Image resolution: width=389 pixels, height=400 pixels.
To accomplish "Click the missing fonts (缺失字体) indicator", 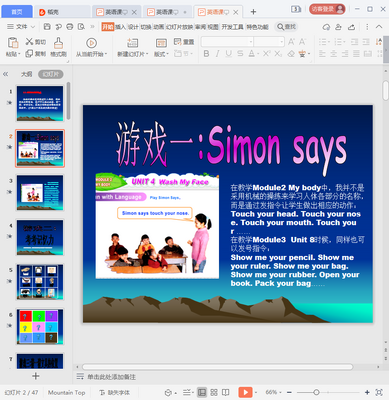I will point(114,392).
